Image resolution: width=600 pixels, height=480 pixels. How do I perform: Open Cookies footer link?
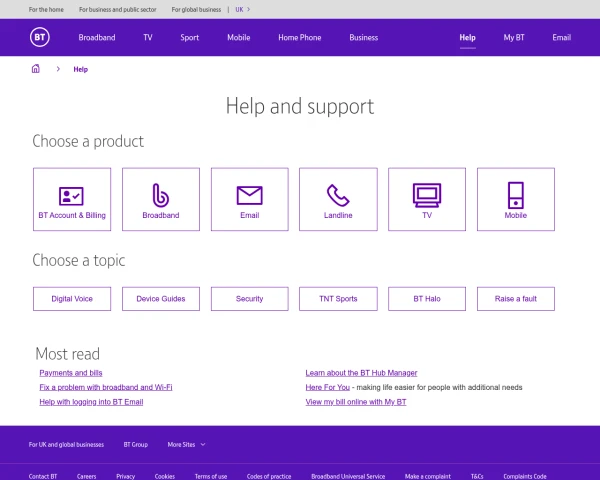(165, 476)
